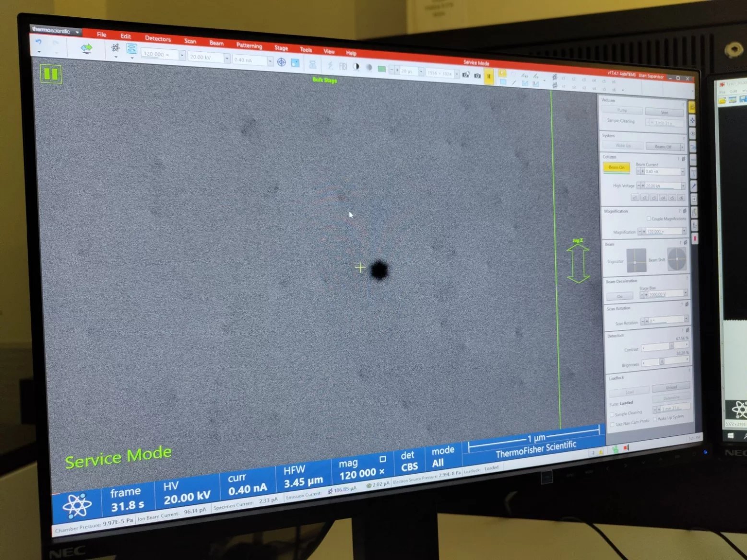Click the Beams Off button

[663, 147]
